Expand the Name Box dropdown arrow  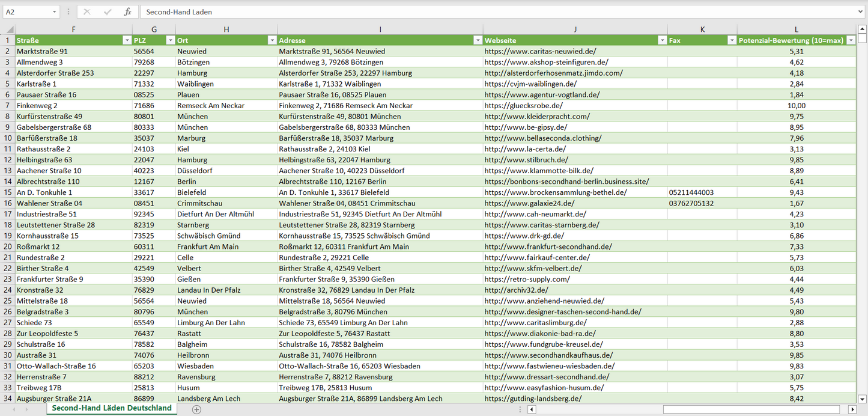coord(54,12)
